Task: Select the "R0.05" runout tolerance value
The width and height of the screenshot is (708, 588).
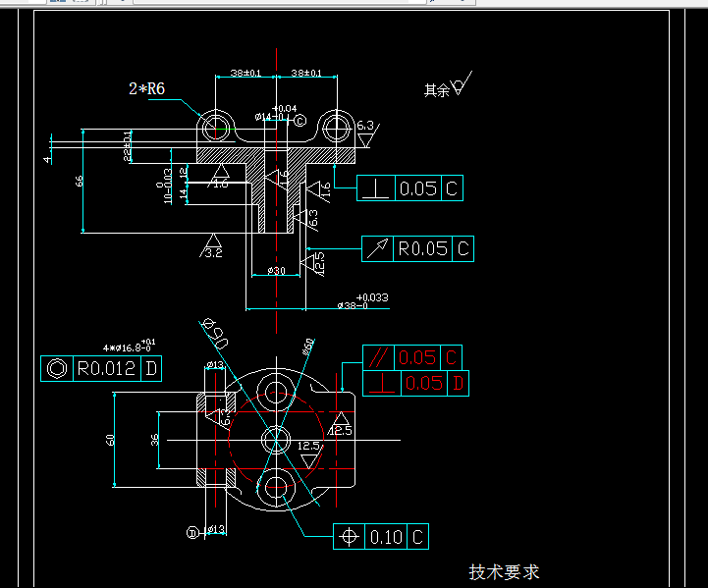Action: 422,248
